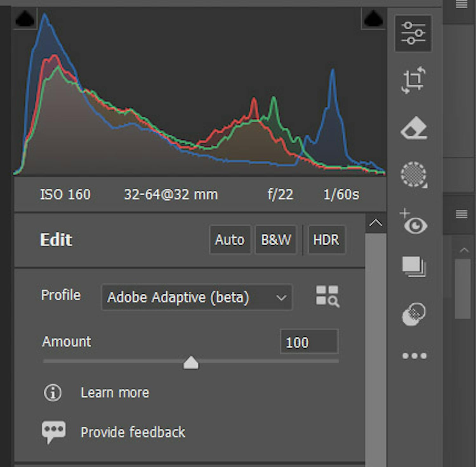Viewport: 476px width, 467px height.
Task: Click the More settings ellipsis icon
Action: pyautogui.click(x=414, y=356)
